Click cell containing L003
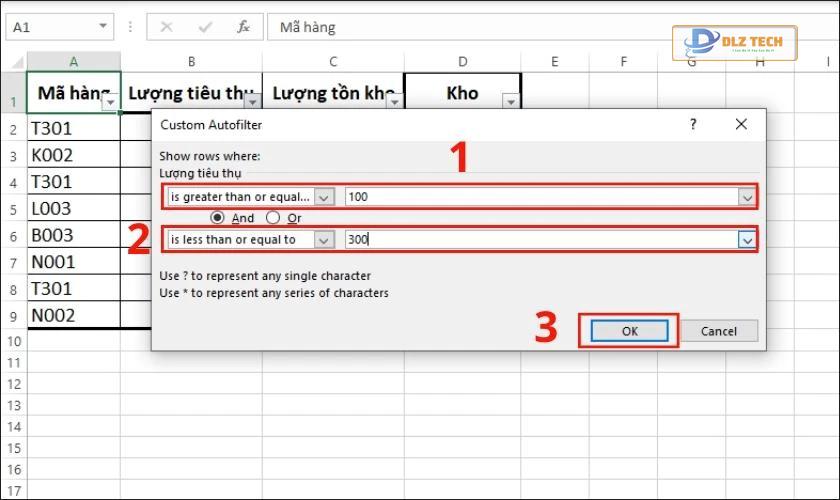Image resolution: width=840 pixels, height=500 pixels. pos(74,208)
